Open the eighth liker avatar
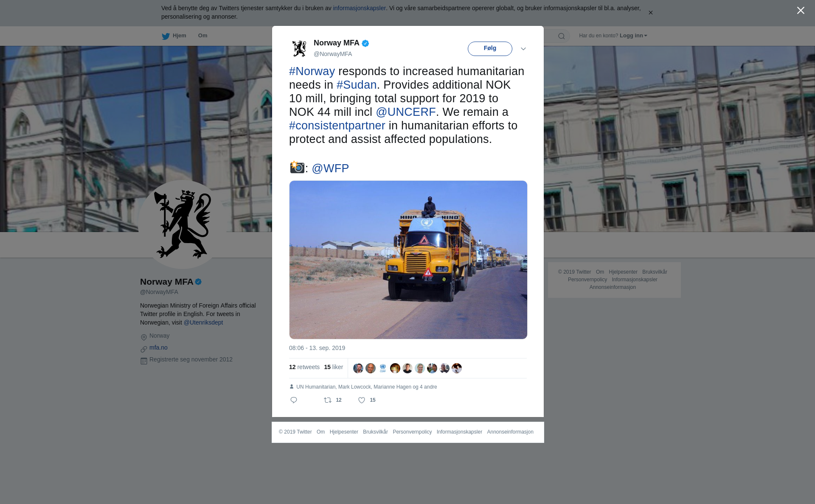Image resolution: width=815 pixels, height=504 pixels. point(444,368)
